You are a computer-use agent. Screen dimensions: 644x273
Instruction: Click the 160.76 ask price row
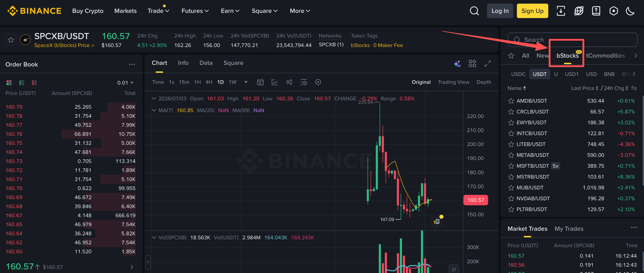click(70, 134)
